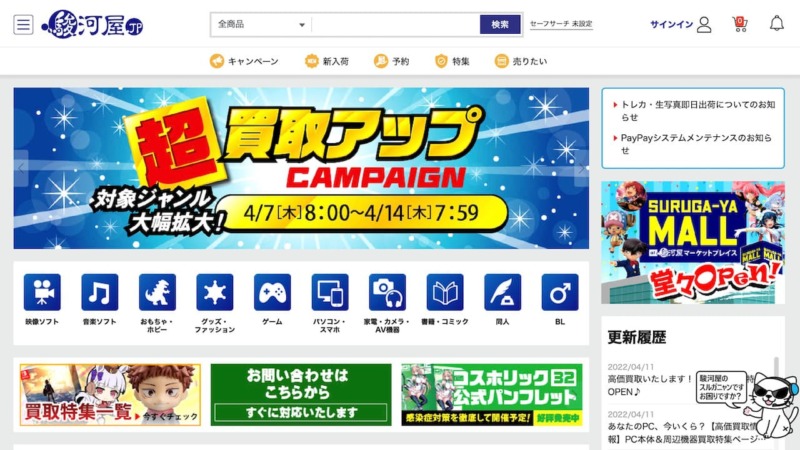
Task: Open the shopping cart icon
Action: tap(739, 24)
